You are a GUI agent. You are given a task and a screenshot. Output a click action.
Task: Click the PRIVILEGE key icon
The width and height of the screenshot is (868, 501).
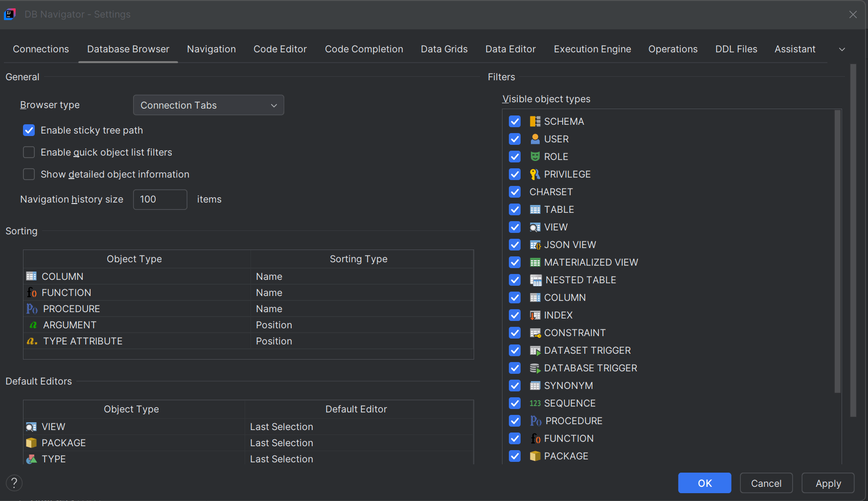pos(534,174)
